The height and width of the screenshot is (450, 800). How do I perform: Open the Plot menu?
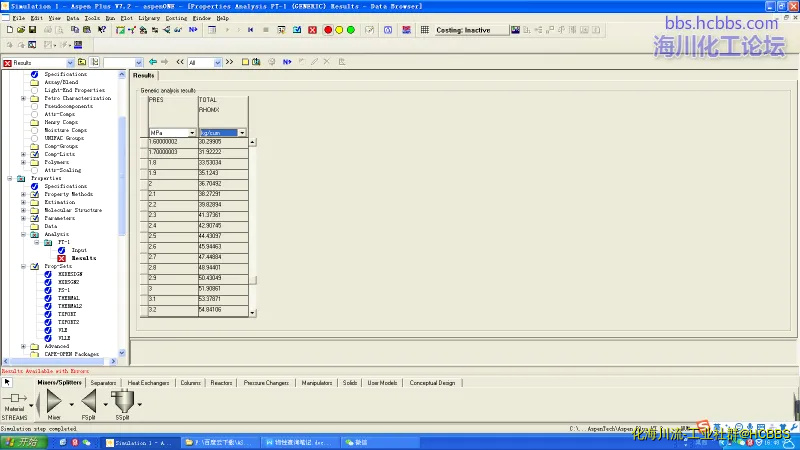(127, 18)
